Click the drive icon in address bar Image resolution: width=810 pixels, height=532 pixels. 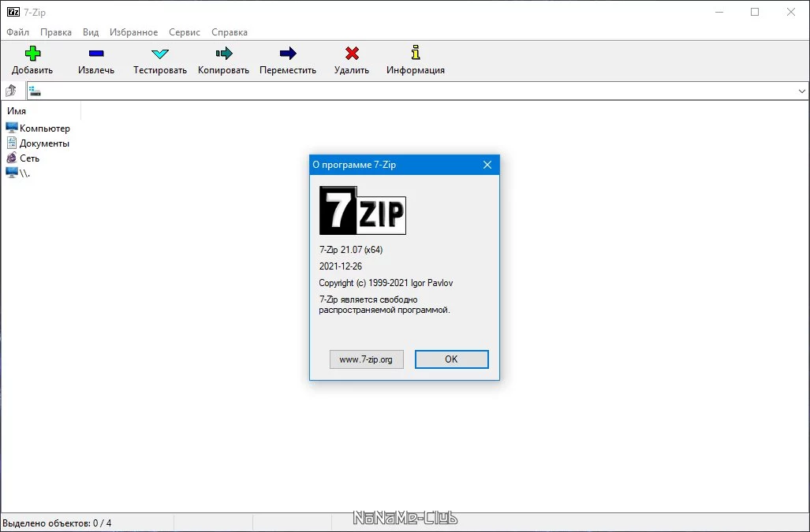(35, 91)
